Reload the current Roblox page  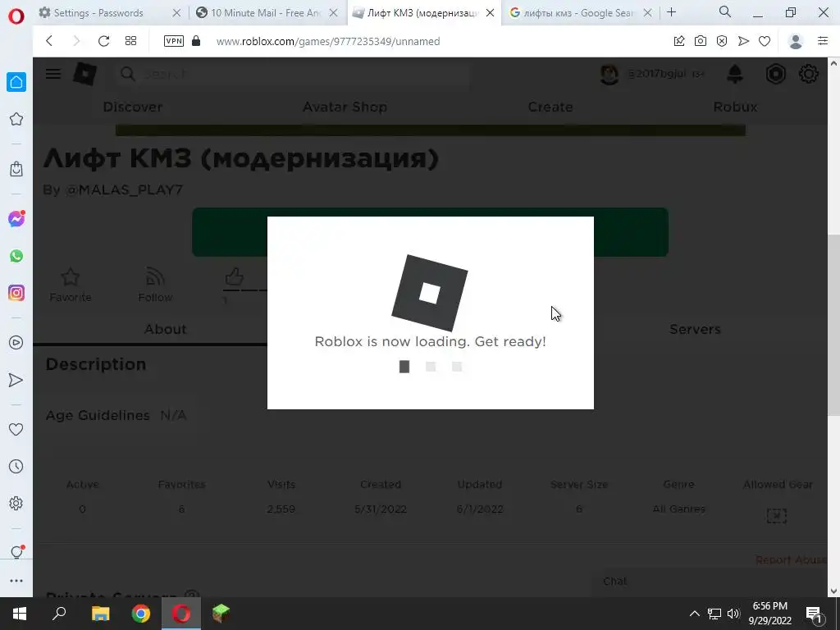[x=104, y=41]
